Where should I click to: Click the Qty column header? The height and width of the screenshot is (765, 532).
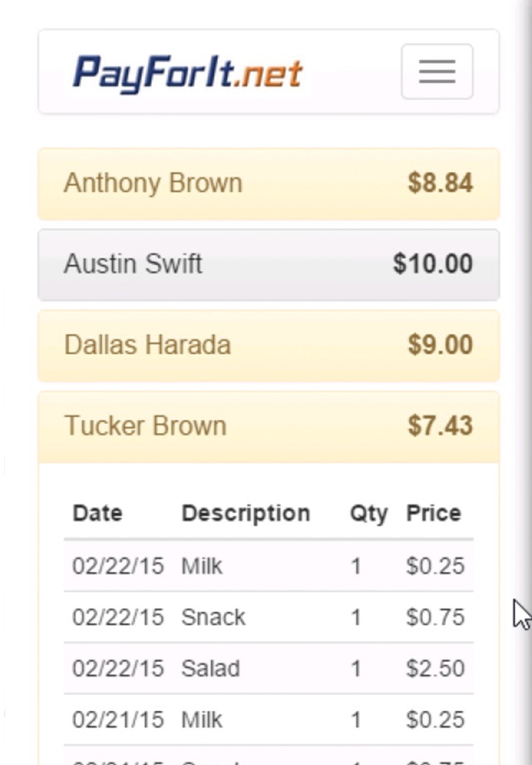coord(368,513)
